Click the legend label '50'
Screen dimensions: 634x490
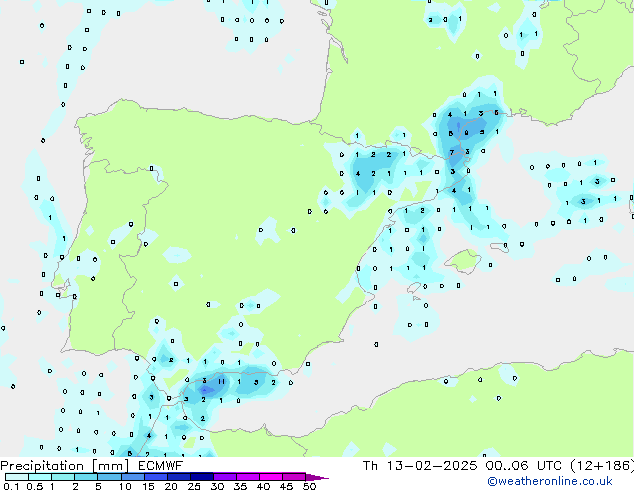click(309, 486)
